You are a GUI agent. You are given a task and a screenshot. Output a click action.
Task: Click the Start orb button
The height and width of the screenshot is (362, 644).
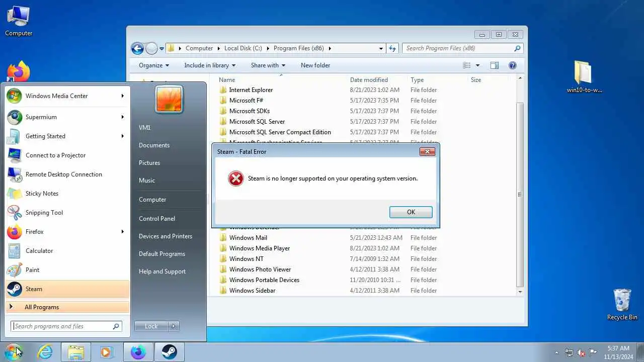14,351
